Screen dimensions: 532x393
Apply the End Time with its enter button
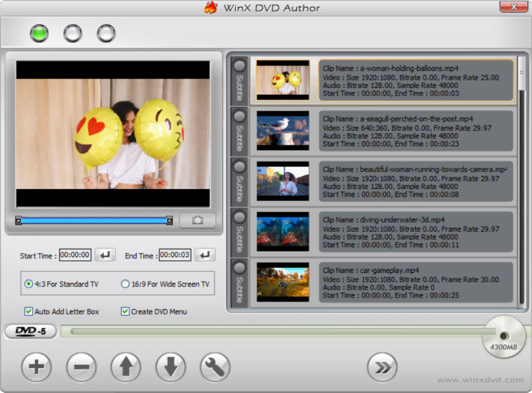coord(205,255)
